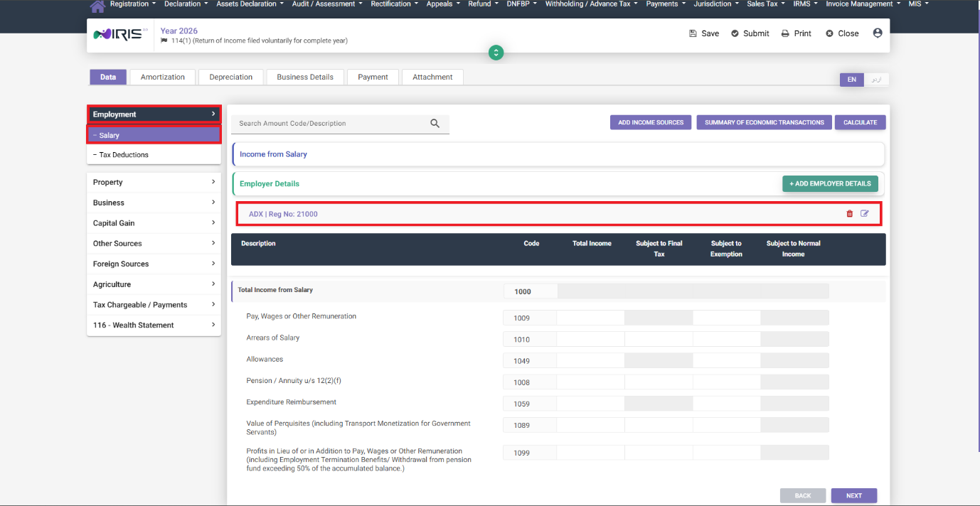Save the return
The width and height of the screenshot is (980, 506).
tap(704, 33)
